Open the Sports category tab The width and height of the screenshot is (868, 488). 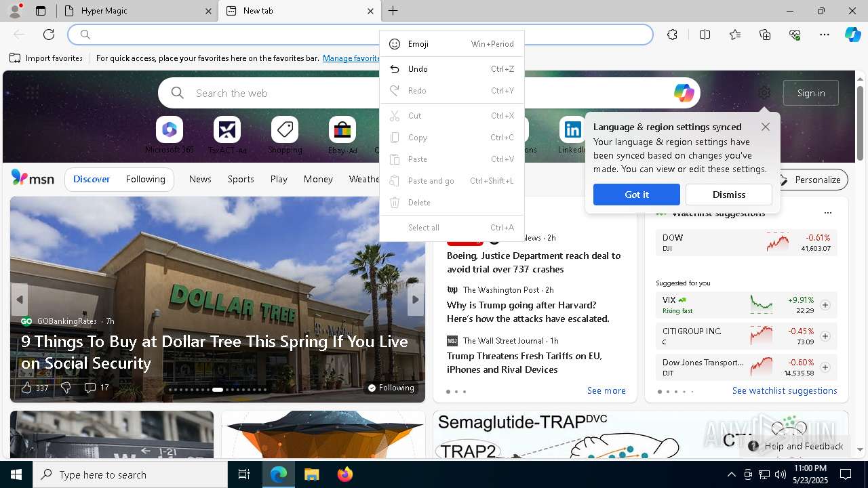241,179
